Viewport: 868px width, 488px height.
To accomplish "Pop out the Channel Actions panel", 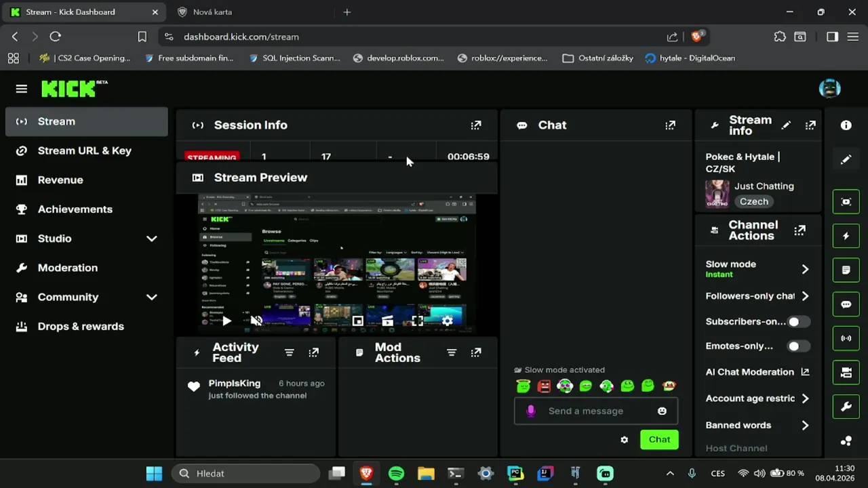I will pyautogui.click(x=800, y=230).
